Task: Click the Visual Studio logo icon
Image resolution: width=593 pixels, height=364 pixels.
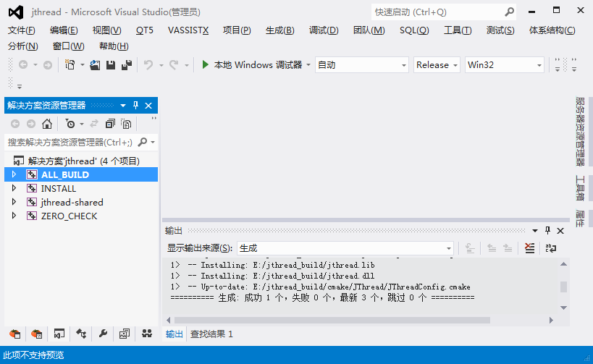Action: [16, 12]
